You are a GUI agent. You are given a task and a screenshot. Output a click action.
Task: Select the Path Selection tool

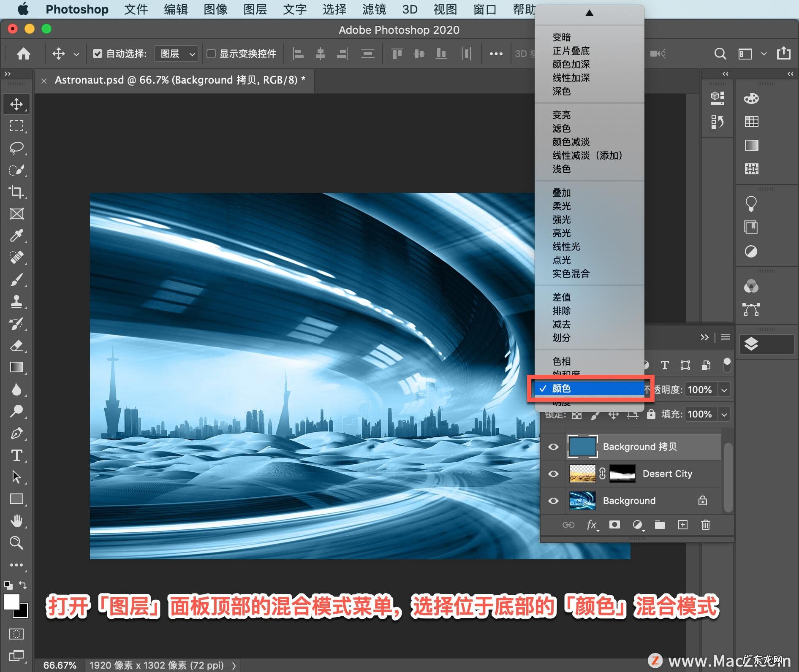16,477
